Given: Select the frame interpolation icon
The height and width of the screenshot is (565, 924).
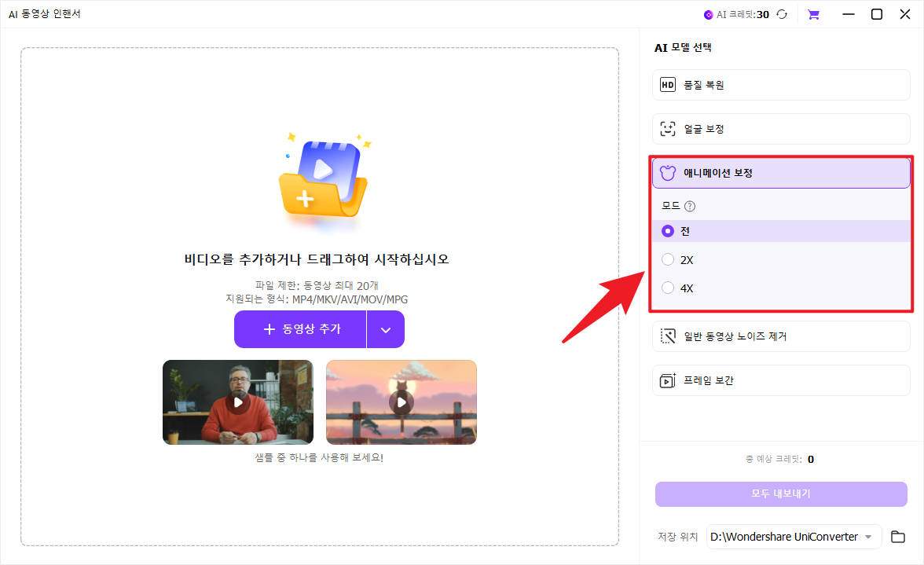Looking at the screenshot, I should pyautogui.click(x=668, y=380).
